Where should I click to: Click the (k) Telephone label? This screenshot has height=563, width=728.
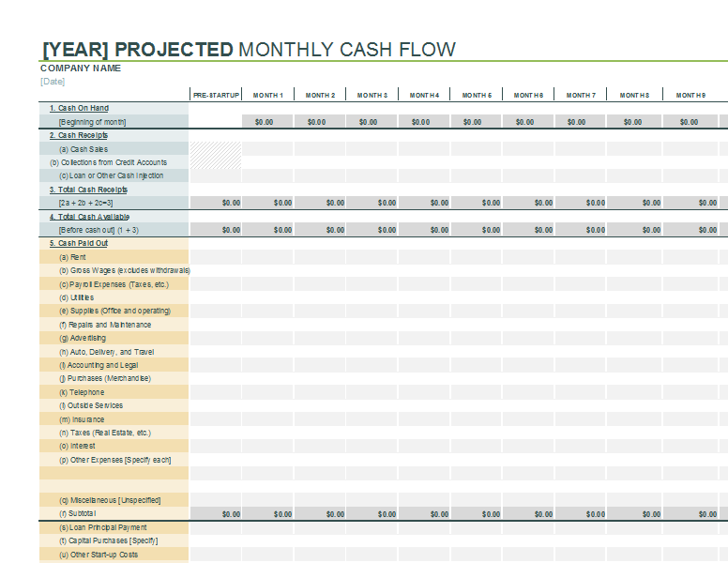tap(82, 392)
